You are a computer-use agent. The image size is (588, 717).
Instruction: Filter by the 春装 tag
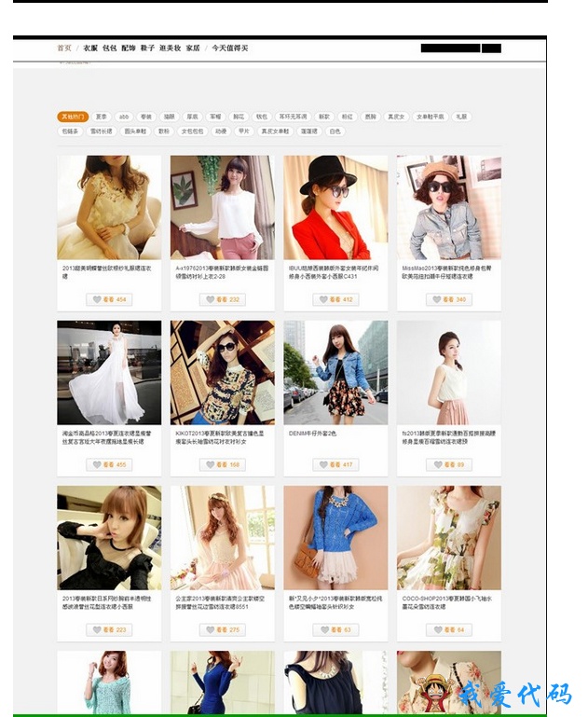(x=146, y=117)
